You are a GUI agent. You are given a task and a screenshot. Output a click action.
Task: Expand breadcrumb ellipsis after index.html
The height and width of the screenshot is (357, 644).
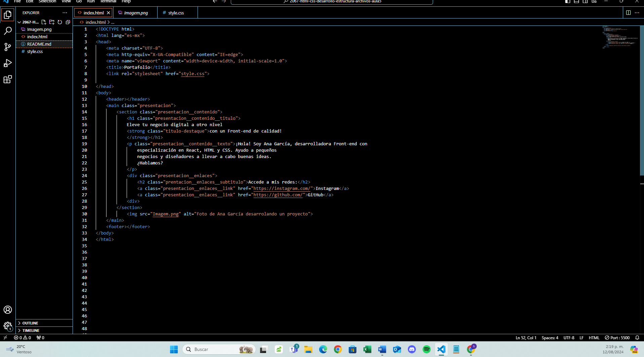tap(113, 22)
